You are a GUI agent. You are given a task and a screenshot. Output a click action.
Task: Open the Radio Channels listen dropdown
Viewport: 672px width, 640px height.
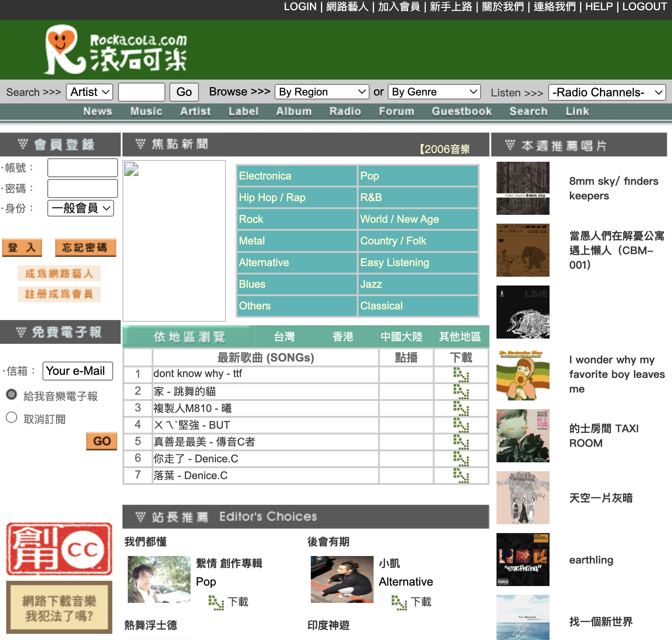pyautogui.click(x=607, y=92)
